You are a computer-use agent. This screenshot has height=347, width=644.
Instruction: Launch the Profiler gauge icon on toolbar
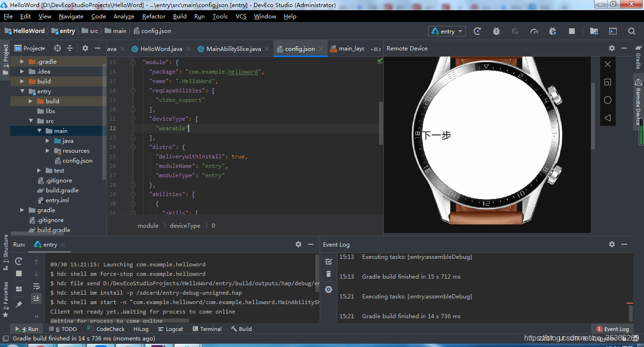tap(534, 31)
